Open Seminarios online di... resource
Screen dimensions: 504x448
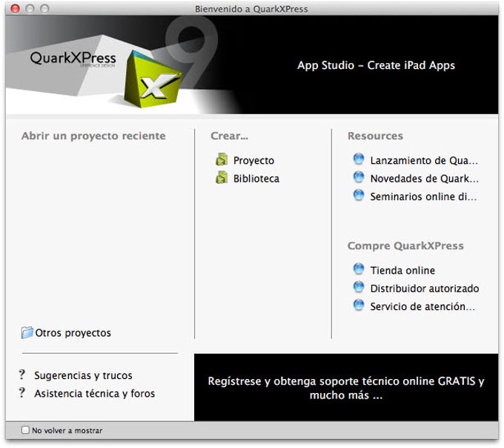(423, 197)
